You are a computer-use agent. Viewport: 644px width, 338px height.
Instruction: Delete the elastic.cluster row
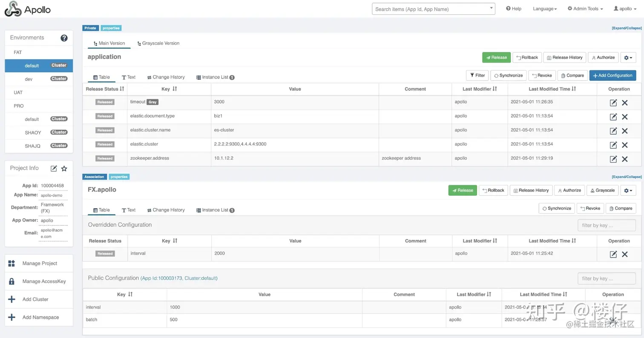pos(625,145)
